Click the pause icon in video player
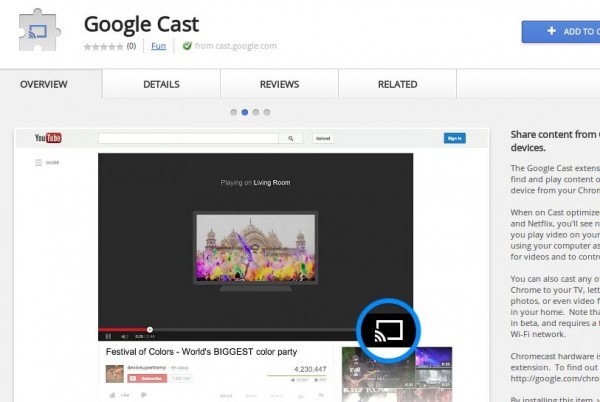This screenshot has width=600, height=402. tap(108, 336)
